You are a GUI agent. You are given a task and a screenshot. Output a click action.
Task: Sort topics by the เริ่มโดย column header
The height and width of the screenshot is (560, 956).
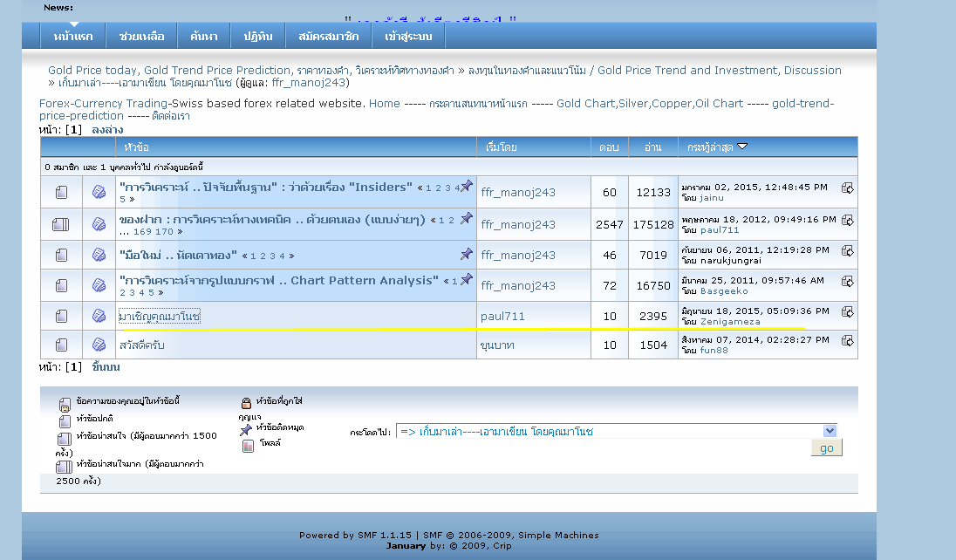pyautogui.click(x=502, y=147)
